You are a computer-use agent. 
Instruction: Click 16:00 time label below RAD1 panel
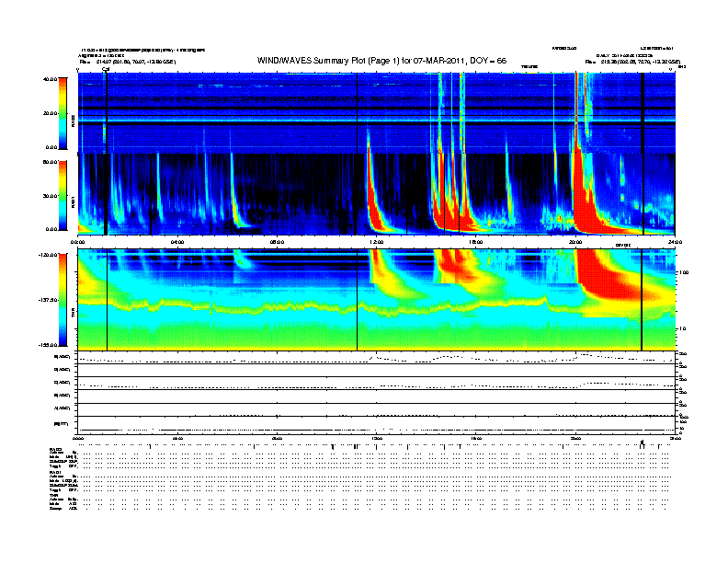pyautogui.click(x=476, y=242)
